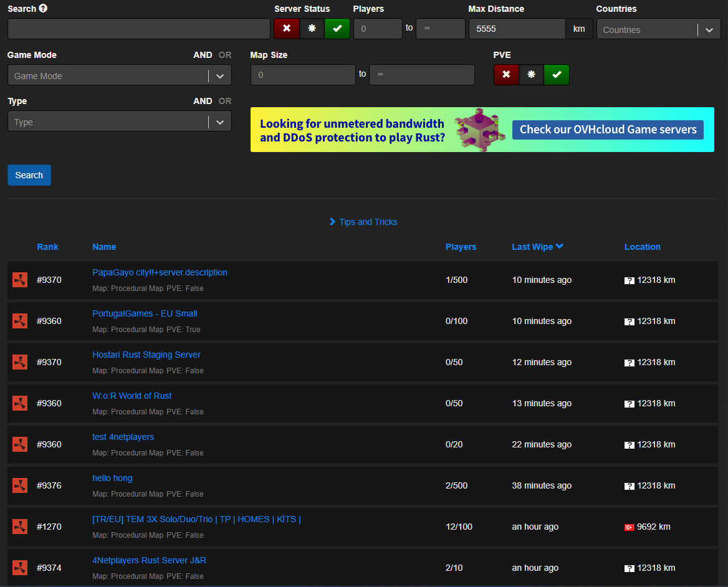Click the Max Distance input field
728x587 pixels.
(x=517, y=29)
